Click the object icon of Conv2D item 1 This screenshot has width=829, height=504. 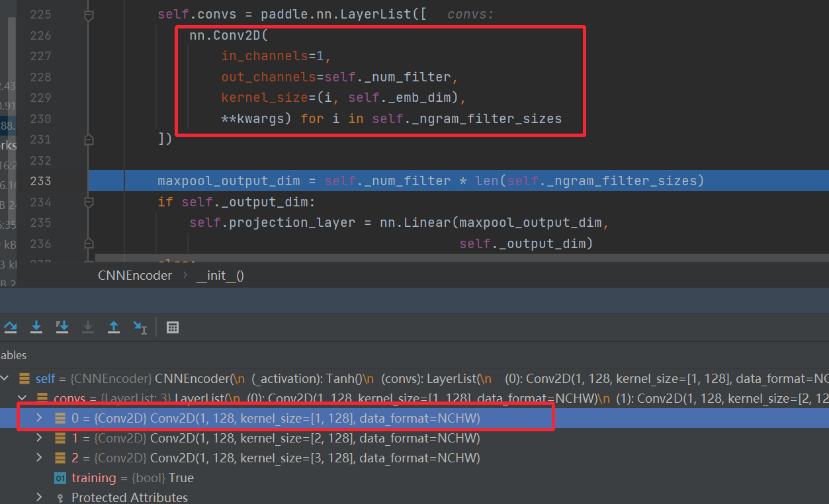click(x=60, y=438)
